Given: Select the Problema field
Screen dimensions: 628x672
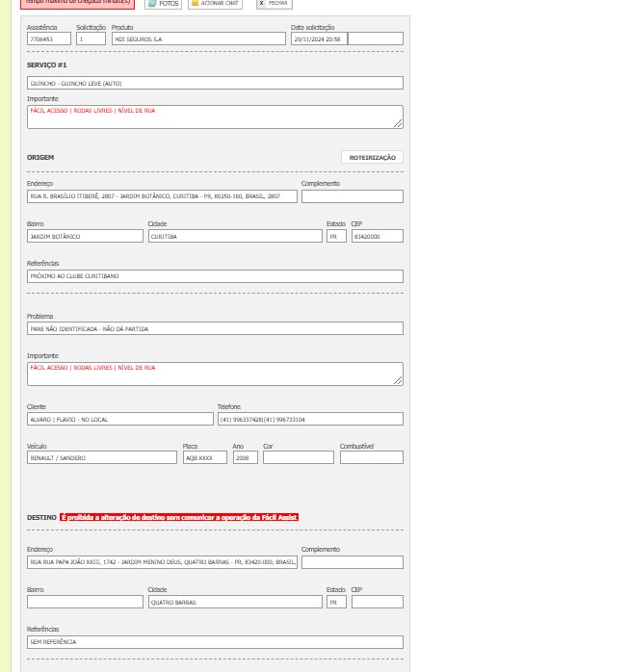Looking at the screenshot, I should pos(215,329).
